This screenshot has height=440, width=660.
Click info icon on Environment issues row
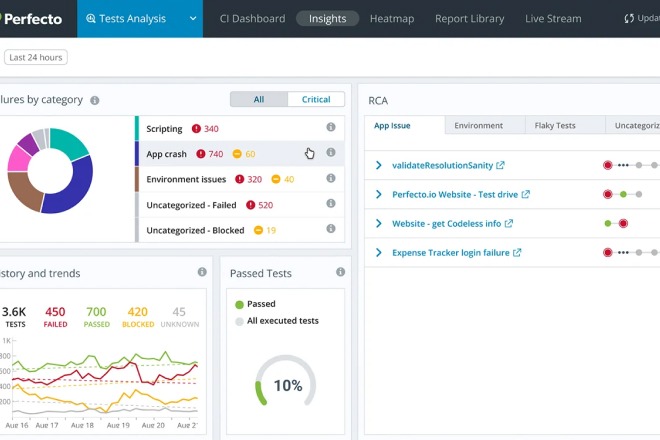pos(331,179)
